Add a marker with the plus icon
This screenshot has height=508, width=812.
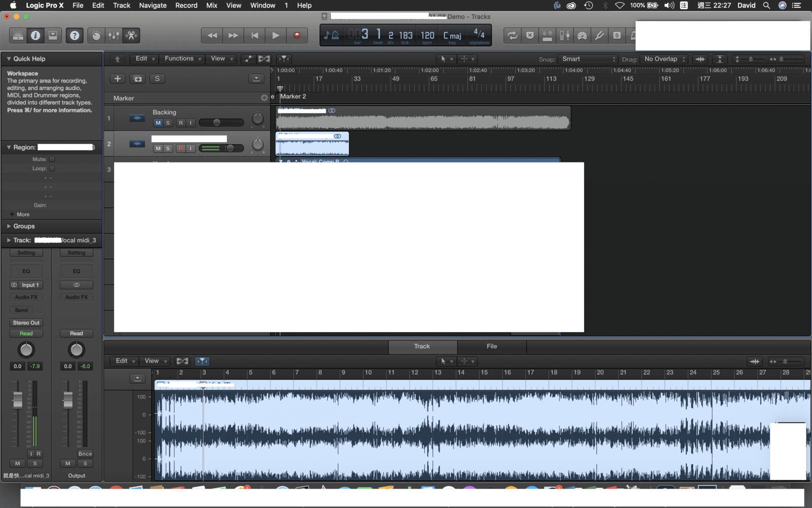264,98
